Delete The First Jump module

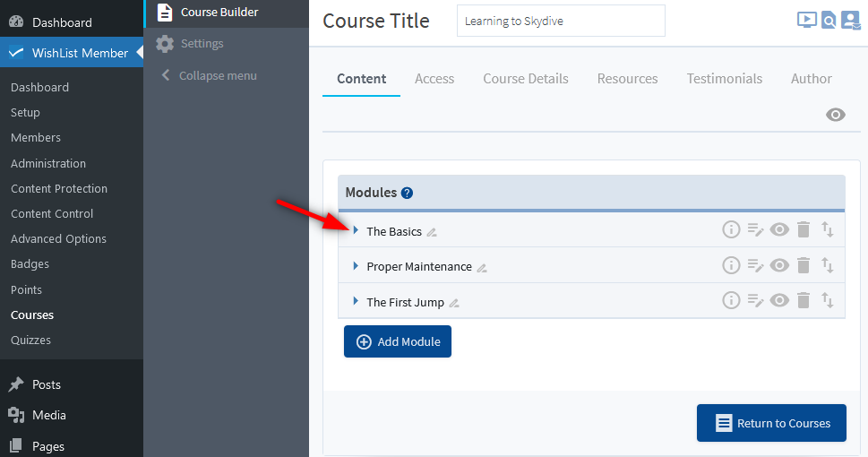click(804, 300)
